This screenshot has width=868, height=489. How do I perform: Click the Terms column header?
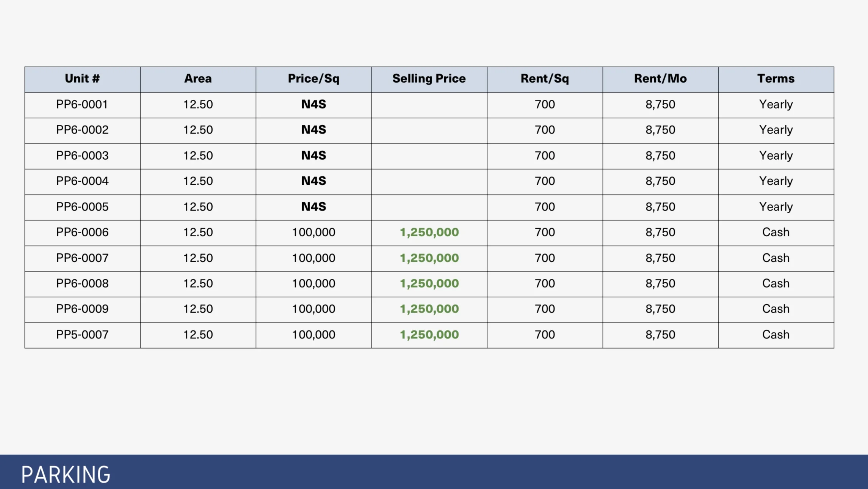coord(776,79)
